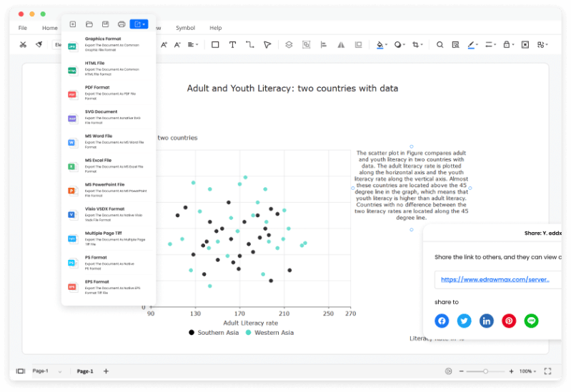Open the Symbol menu
Screen dimensions: 571x392
click(185, 28)
